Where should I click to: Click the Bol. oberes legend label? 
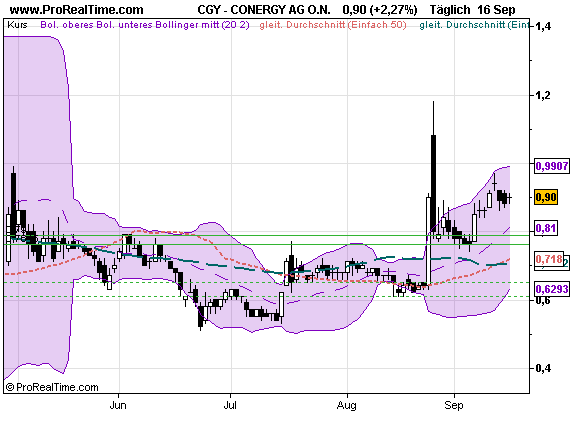click(67, 25)
